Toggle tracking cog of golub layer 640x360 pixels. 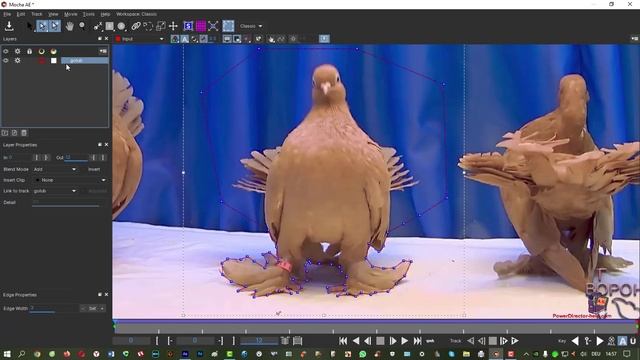pos(18,60)
